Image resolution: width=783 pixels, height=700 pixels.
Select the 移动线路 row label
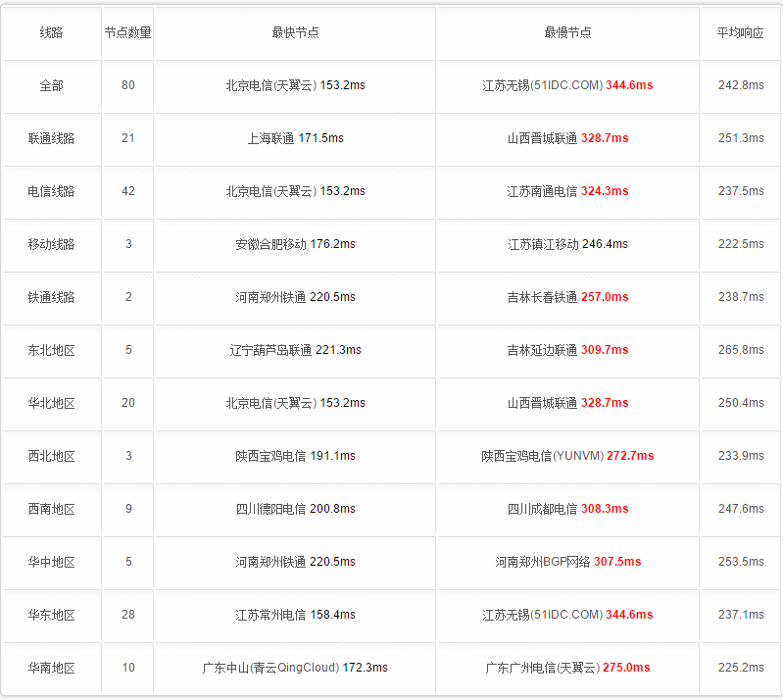(x=51, y=244)
